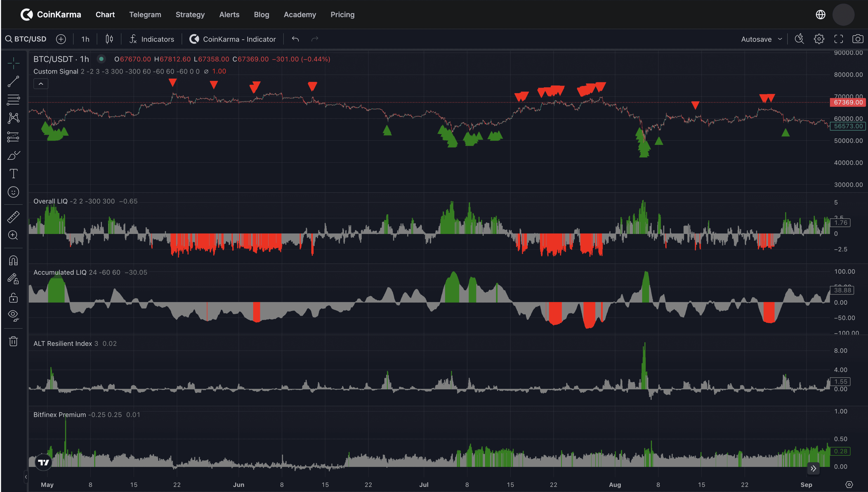868x492 pixels.
Task: Click the 67369.00 current price label
Action: coord(848,102)
